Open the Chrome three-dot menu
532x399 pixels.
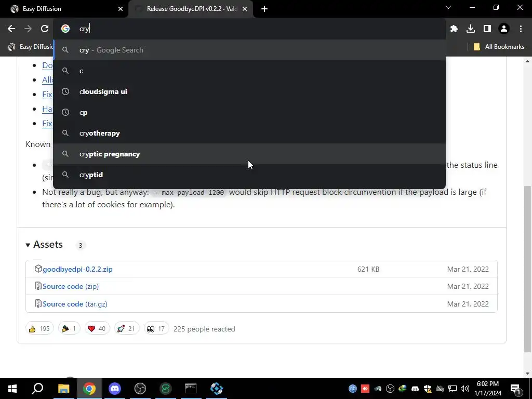point(521,29)
